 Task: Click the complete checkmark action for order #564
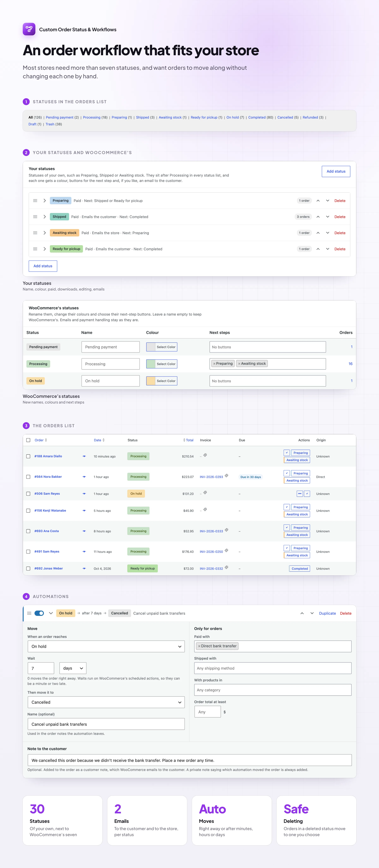[x=287, y=473]
